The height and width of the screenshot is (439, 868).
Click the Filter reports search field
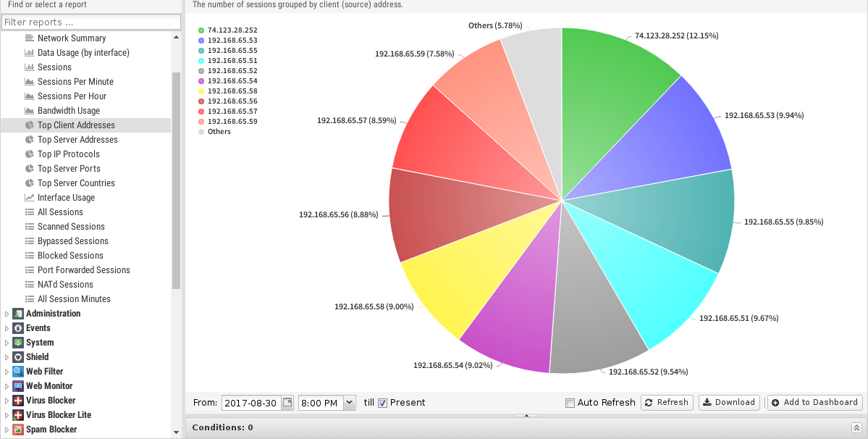[x=91, y=22]
